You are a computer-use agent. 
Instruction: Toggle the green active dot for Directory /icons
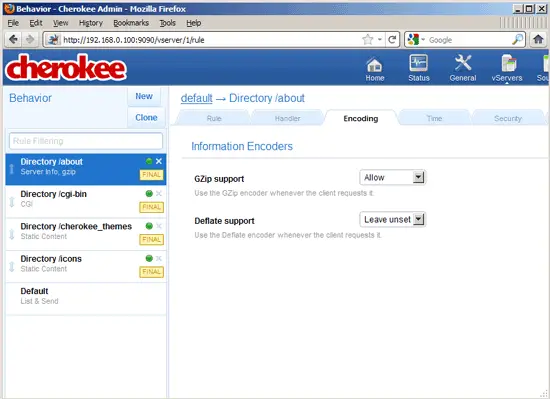coord(149,258)
